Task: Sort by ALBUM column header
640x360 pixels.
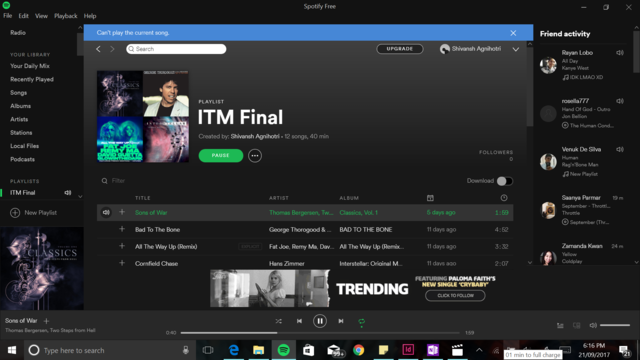Action: click(x=349, y=198)
